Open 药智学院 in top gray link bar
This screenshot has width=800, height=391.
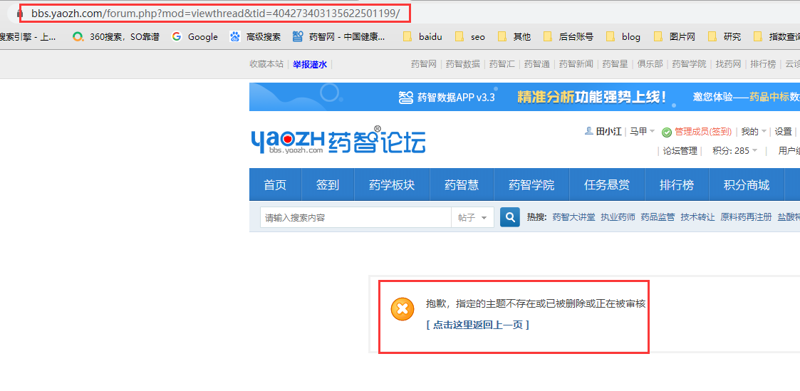[689, 64]
